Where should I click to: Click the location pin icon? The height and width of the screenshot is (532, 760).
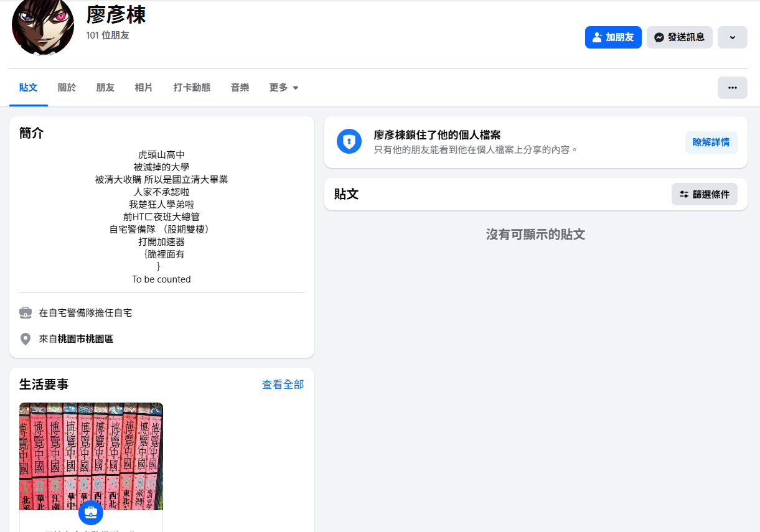(26, 339)
